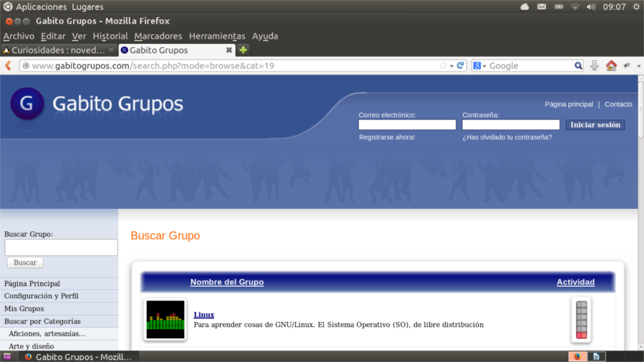Open the Ver menu
644x362 pixels.
point(79,36)
